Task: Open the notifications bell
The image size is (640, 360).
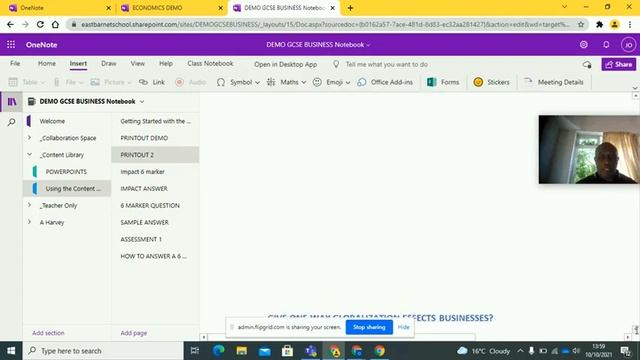Action: click(x=606, y=44)
